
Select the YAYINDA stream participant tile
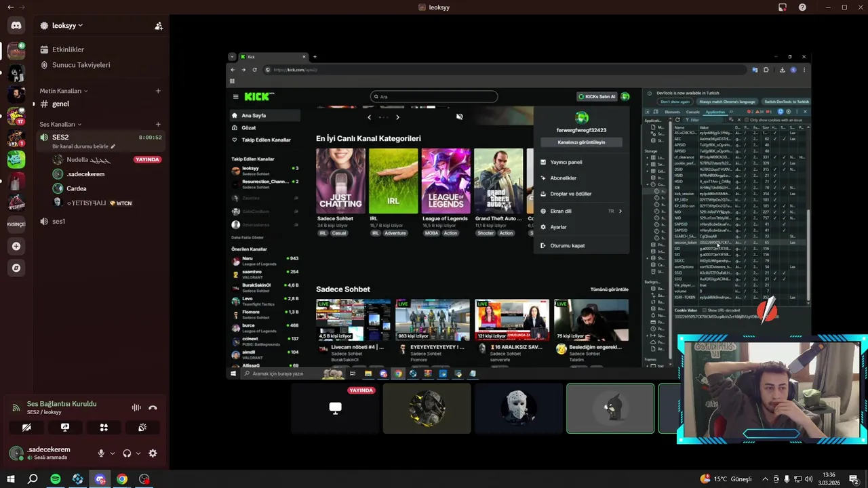coord(336,408)
